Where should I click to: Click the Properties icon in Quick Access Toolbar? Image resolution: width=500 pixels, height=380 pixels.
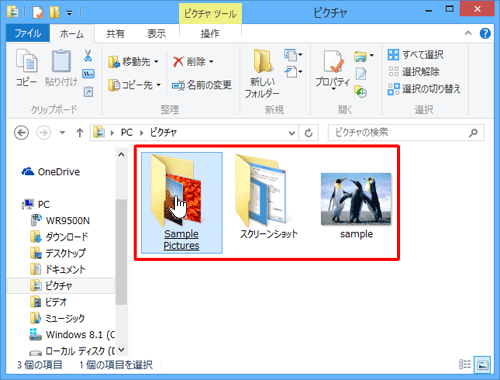pos(38,13)
